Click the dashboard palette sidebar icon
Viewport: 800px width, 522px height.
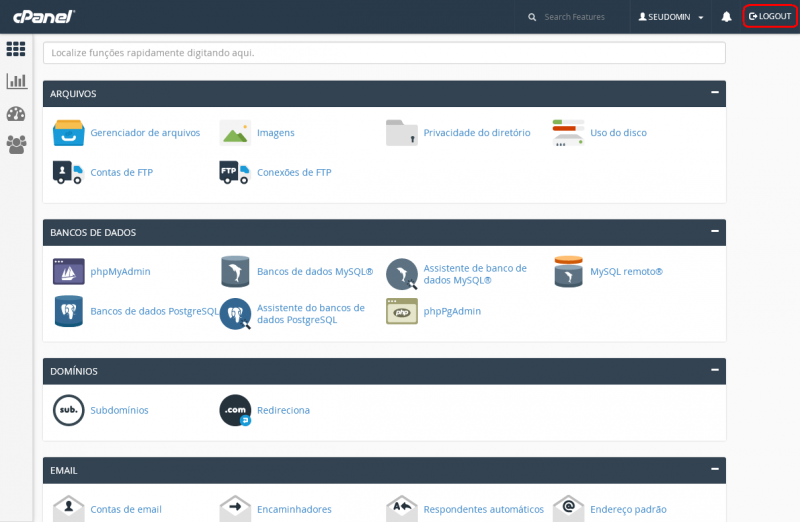click(16, 114)
